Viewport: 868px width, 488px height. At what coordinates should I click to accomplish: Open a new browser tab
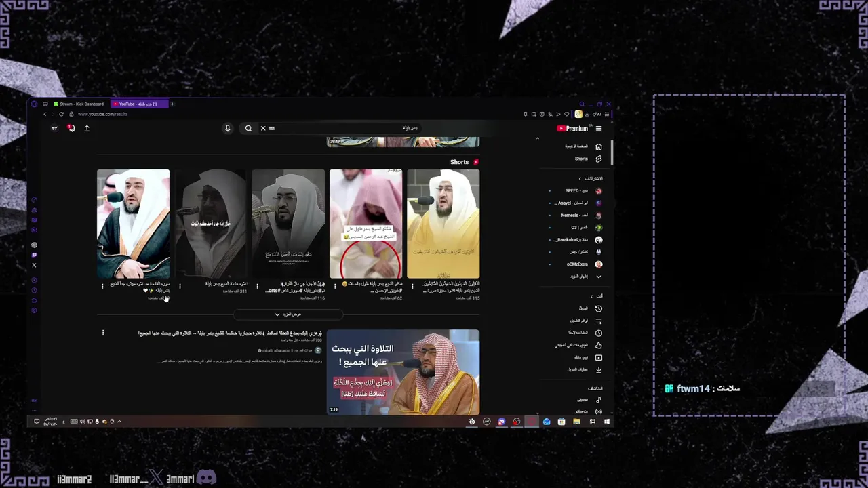tap(172, 104)
